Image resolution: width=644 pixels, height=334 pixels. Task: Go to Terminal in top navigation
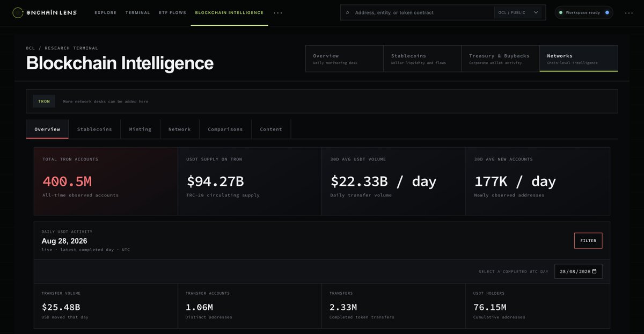(138, 12)
